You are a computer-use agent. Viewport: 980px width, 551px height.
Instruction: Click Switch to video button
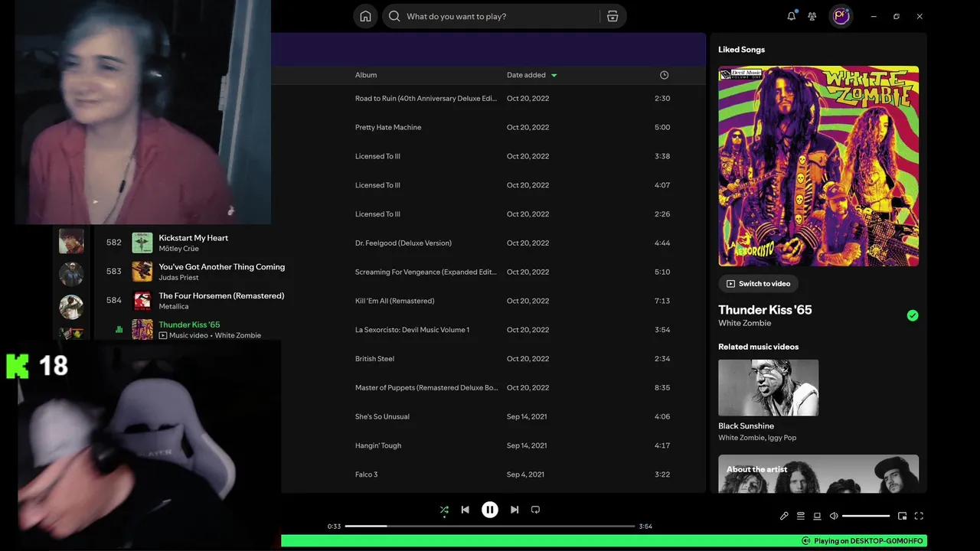click(758, 283)
